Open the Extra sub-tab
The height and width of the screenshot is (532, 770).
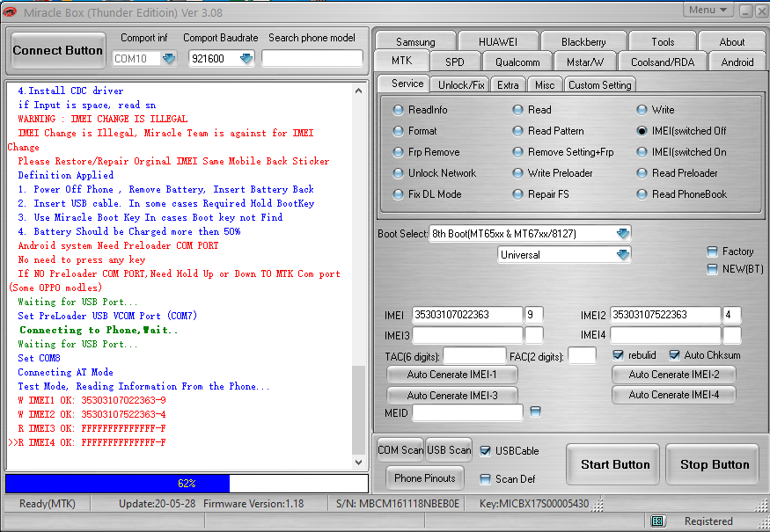point(508,85)
